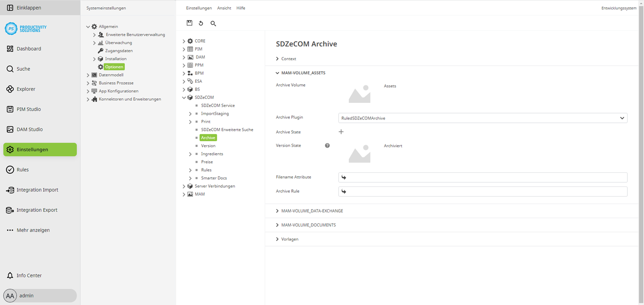Open the Hilfe menu
The image size is (644, 305).
[x=241, y=8]
